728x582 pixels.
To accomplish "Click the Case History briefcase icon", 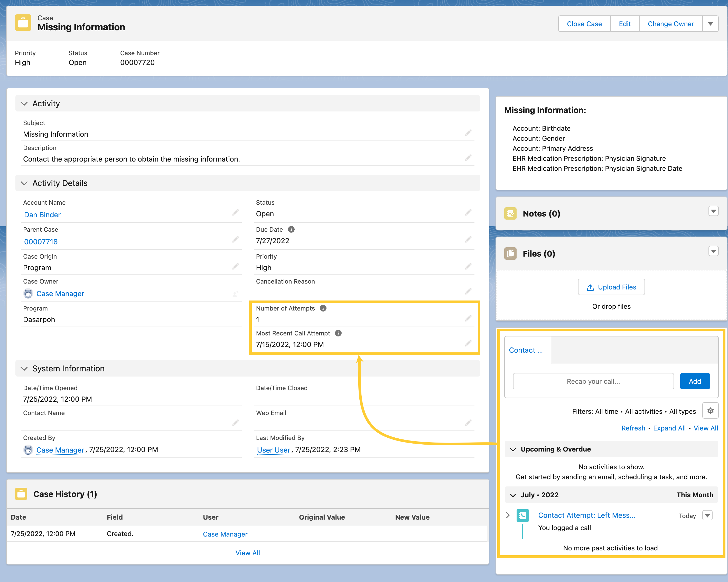I will point(21,494).
